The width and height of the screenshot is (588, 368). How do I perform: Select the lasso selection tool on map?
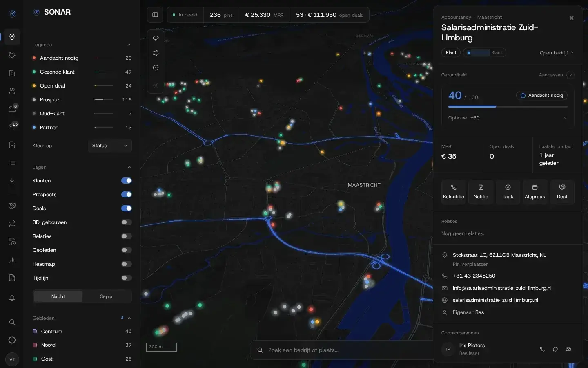click(156, 38)
